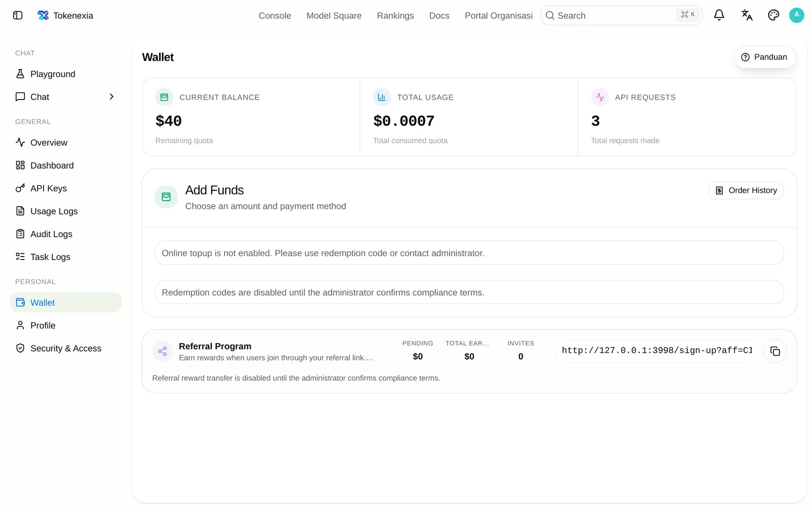Open the notifications bell
The height and width of the screenshot is (508, 812).
pos(719,15)
